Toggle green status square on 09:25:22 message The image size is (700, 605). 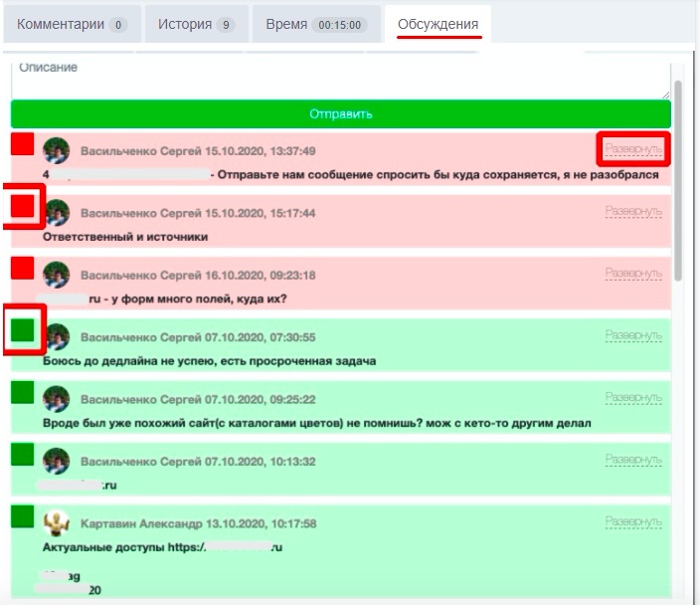23,392
